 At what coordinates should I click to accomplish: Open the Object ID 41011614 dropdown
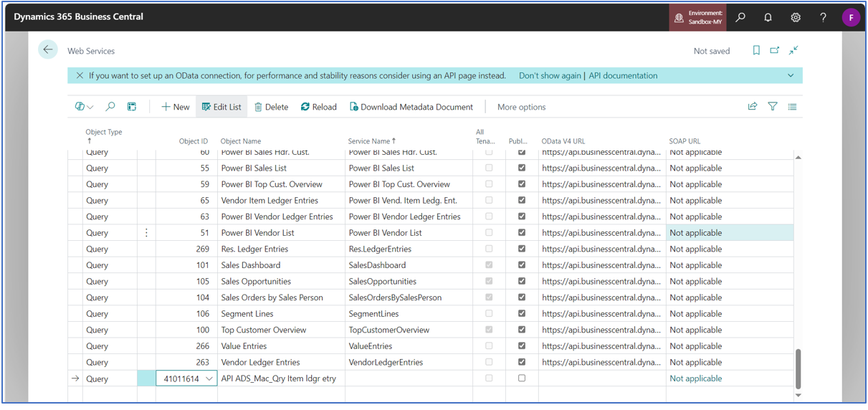(x=209, y=378)
